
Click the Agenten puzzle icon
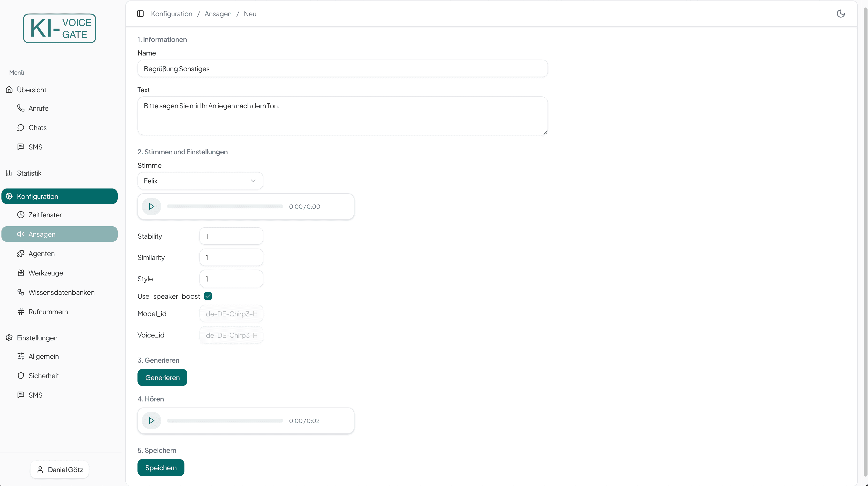click(x=21, y=254)
